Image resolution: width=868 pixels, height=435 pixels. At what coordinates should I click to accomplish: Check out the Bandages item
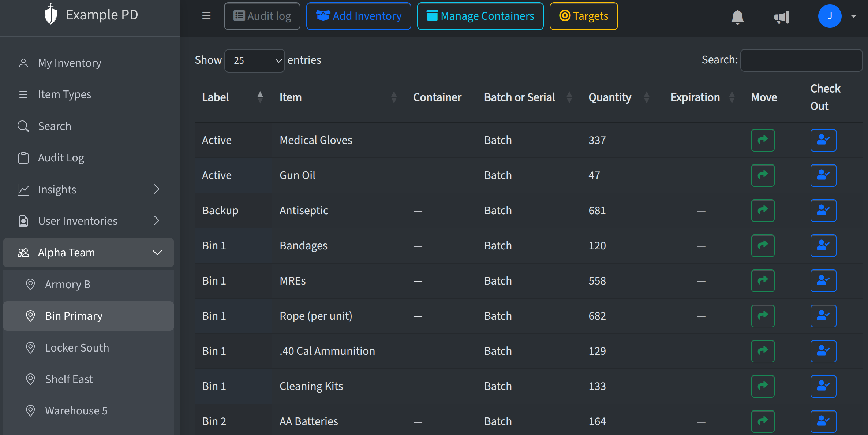[823, 246]
